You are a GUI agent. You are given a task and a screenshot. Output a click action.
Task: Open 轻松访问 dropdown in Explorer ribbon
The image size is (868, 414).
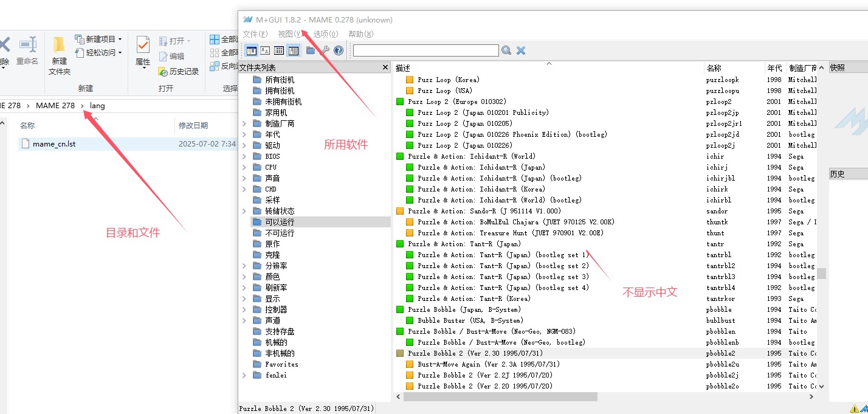pos(98,52)
